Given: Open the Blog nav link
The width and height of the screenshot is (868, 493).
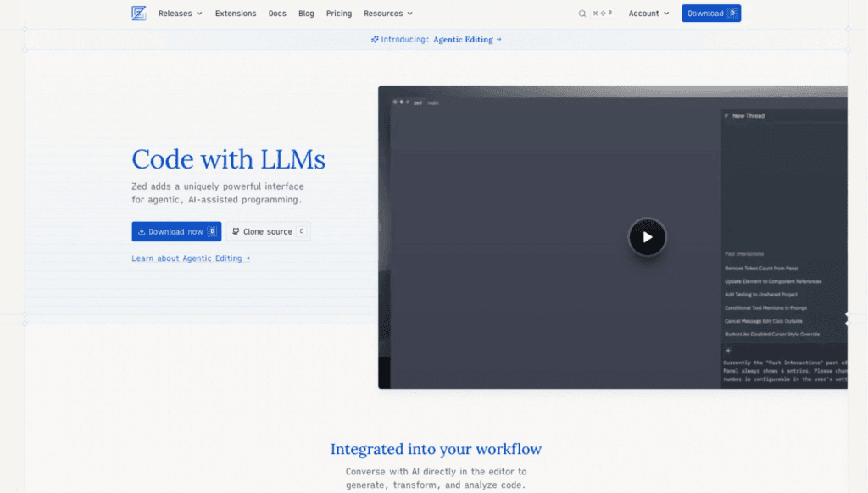Looking at the screenshot, I should point(306,14).
